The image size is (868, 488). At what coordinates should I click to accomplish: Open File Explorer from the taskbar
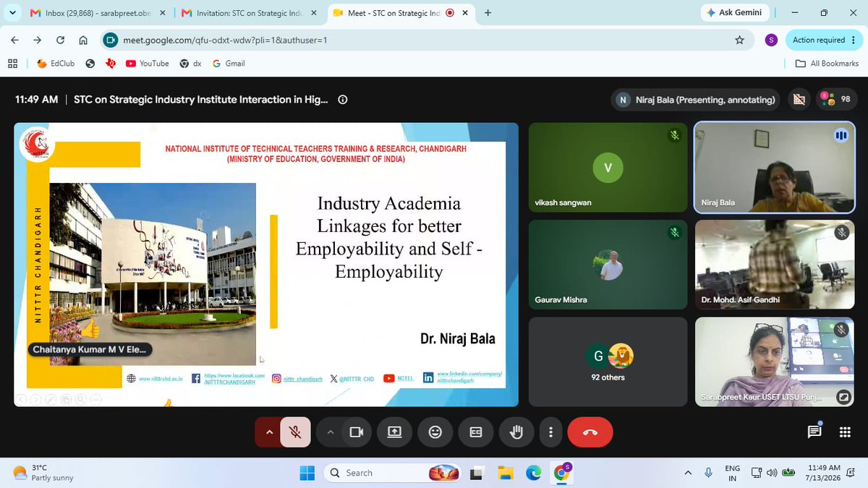[505, 473]
